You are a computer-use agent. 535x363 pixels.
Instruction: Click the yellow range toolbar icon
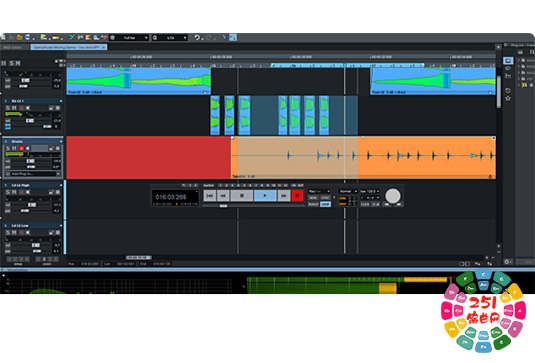coord(56,38)
